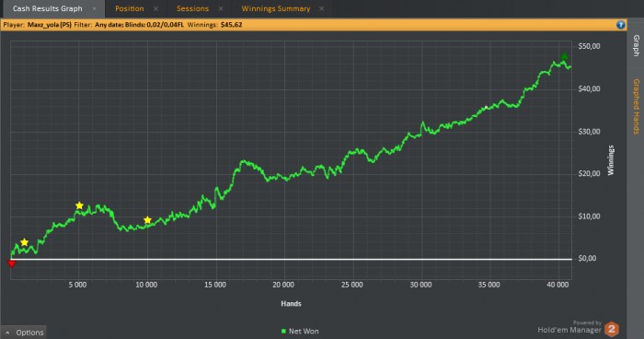Screen dimensions: 644x339
Task: Click the green triangle peak marker
Action: point(565,56)
